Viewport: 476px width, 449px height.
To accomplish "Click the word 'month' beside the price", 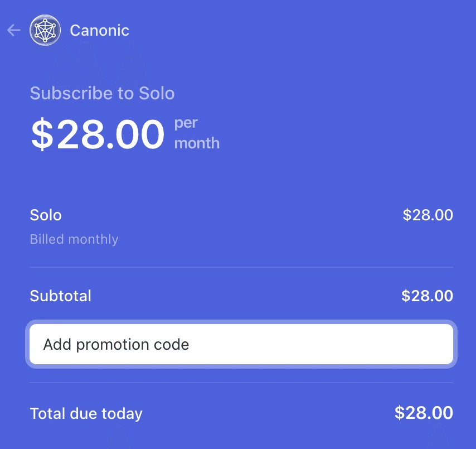I will (x=197, y=143).
